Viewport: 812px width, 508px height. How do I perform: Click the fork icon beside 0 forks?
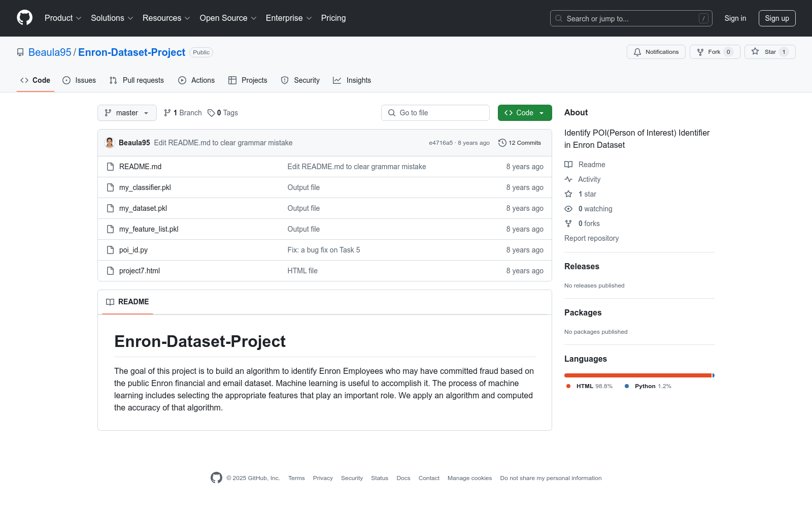point(568,224)
